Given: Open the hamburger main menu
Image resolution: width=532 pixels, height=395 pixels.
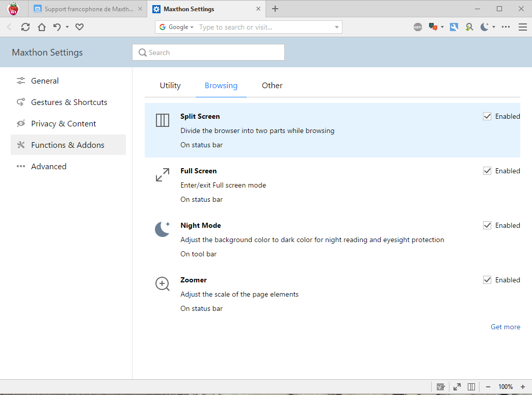Looking at the screenshot, I should pyautogui.click(x=522, y=27).
